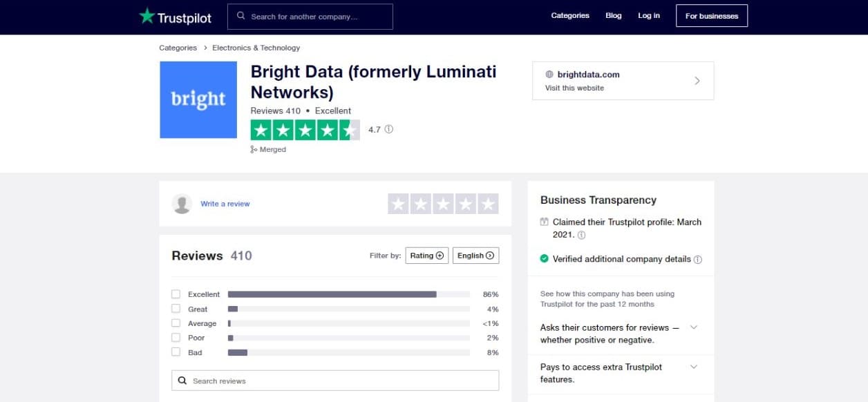
Task: Open the English language dropdown
Action: tap(476, 256)
